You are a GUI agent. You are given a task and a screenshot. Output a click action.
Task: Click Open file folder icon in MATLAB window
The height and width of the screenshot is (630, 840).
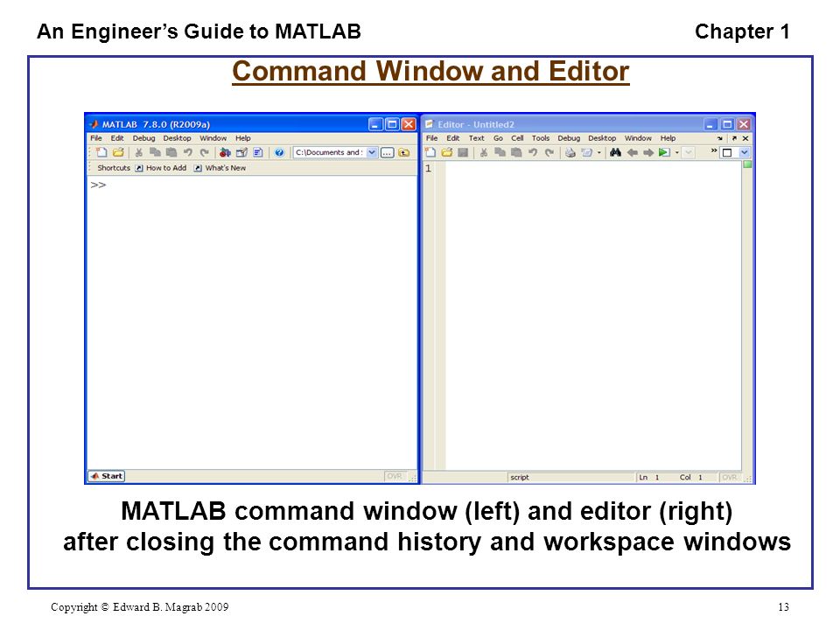(118, 152)
